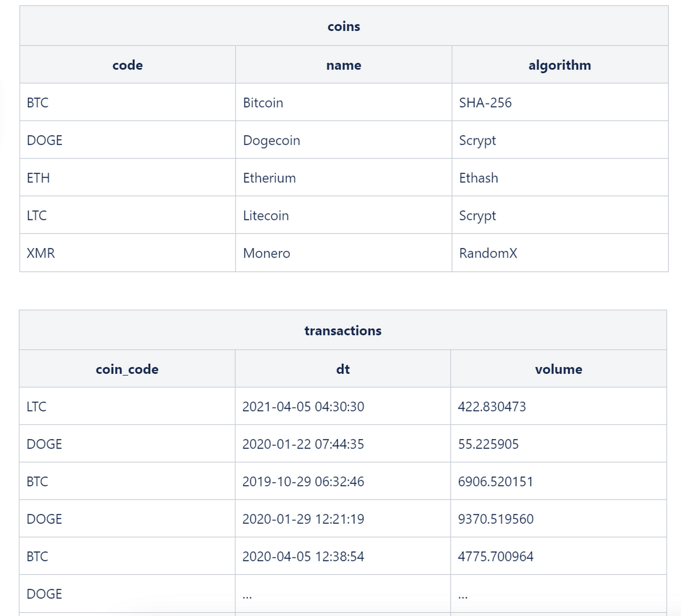The image size is (681, 616).
Task: Select the coin_code column header
Action: [x=127, y=370]
